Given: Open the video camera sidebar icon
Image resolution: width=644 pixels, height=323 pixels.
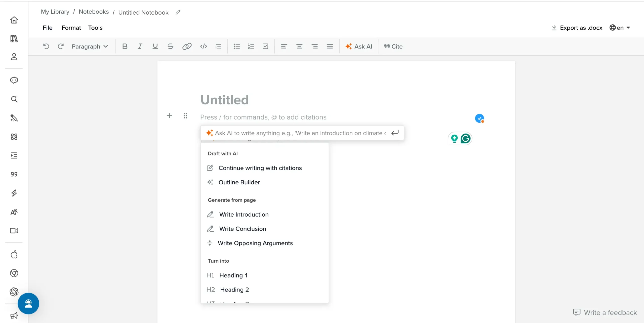Looking at the screenshot, I should (x=14, y=231).
